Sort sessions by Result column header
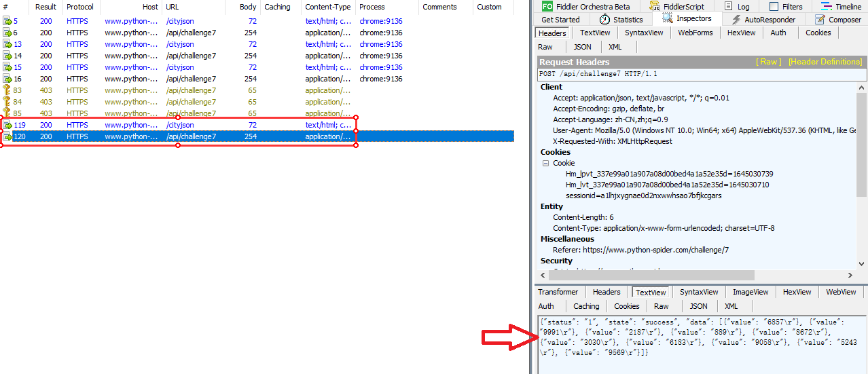The width and height of the screenshot is (868, 374). (46, 7)
